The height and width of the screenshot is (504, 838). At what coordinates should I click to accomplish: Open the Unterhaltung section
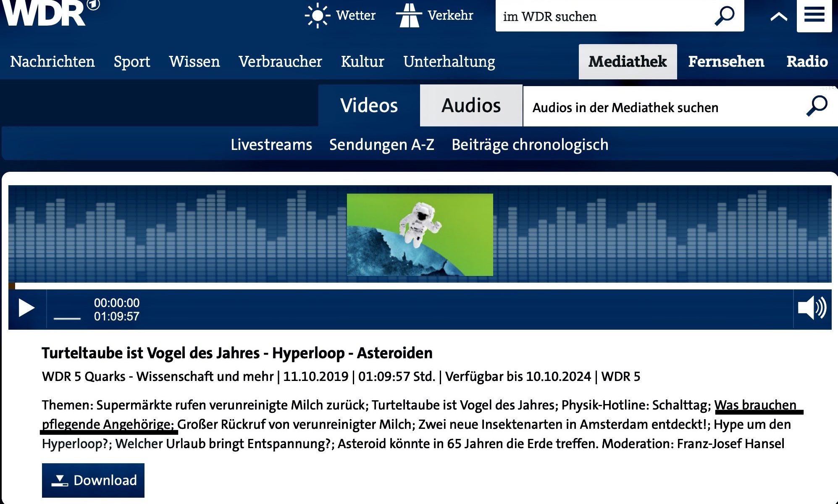[x=449, y=61]
